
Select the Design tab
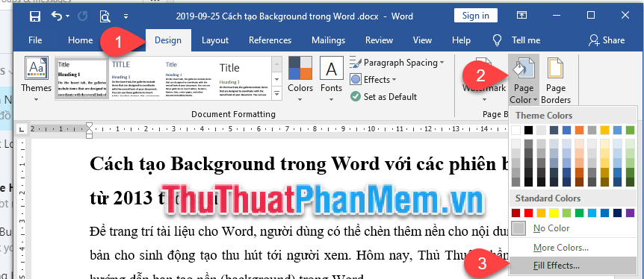168,40
